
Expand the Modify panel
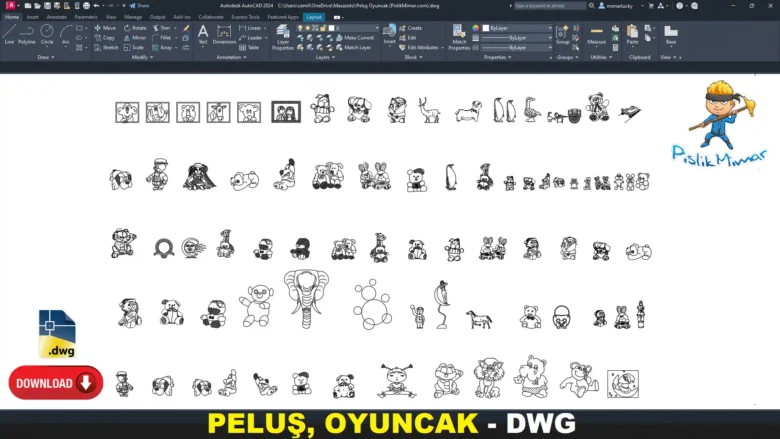click(x=142, y=58)
